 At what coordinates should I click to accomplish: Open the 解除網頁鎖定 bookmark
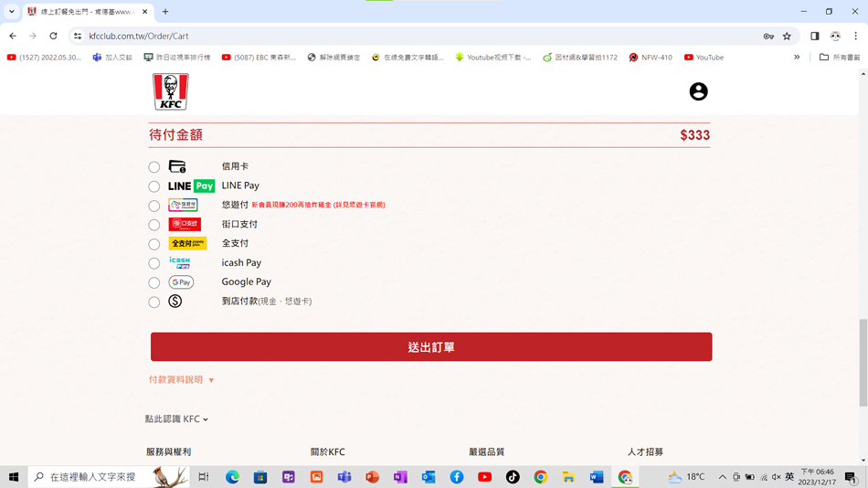pyautogui.click(x=333, y=57)
